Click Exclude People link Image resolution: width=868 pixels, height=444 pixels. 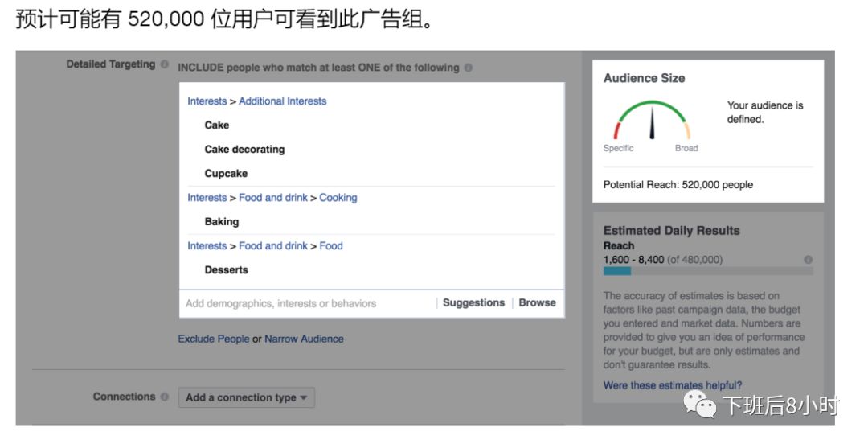click(x=214, y=339)
